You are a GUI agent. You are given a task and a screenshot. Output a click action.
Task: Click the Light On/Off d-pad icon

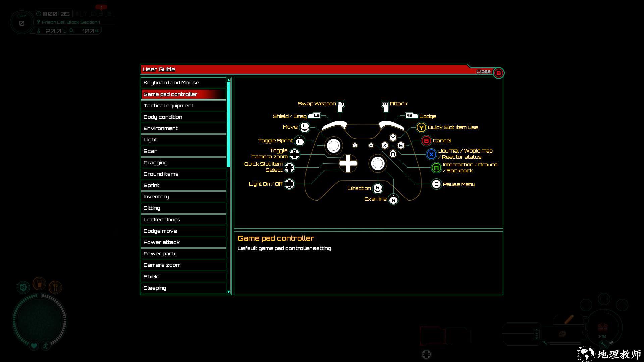(289, 184)
